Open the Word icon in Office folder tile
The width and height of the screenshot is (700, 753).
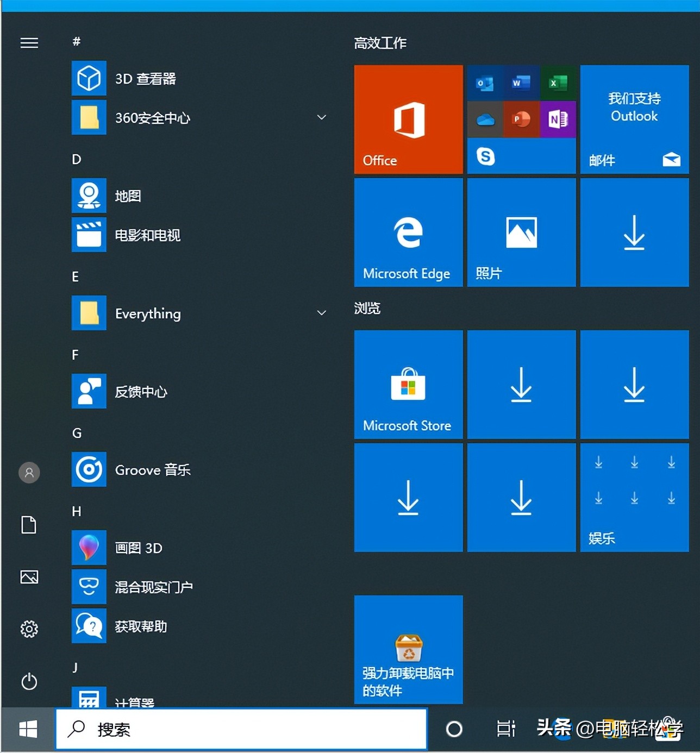[521, 83]
